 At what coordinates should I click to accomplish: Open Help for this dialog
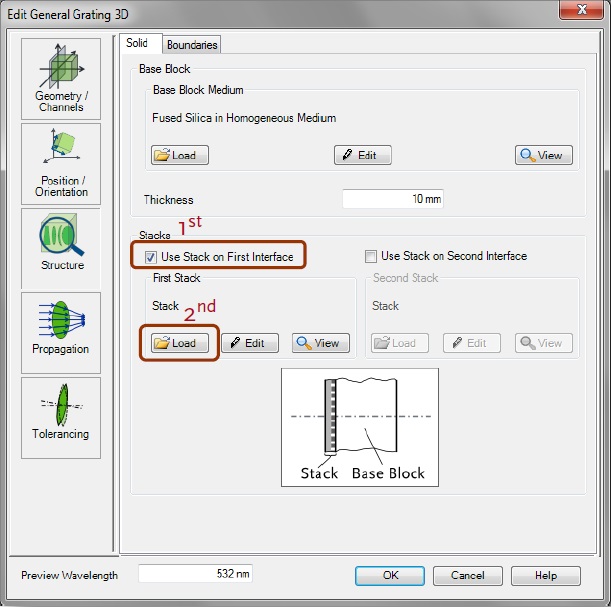click(546, 575)
